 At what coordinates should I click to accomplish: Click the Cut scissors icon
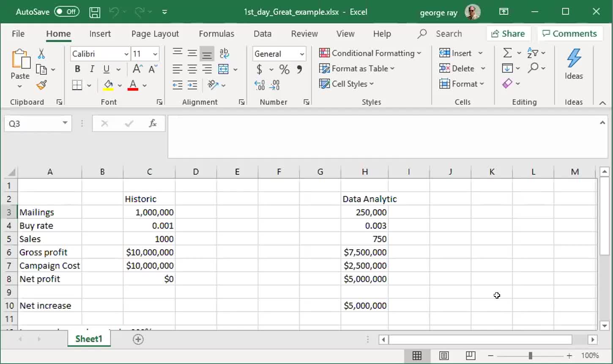pyautogui.click(x=41, y=54)
